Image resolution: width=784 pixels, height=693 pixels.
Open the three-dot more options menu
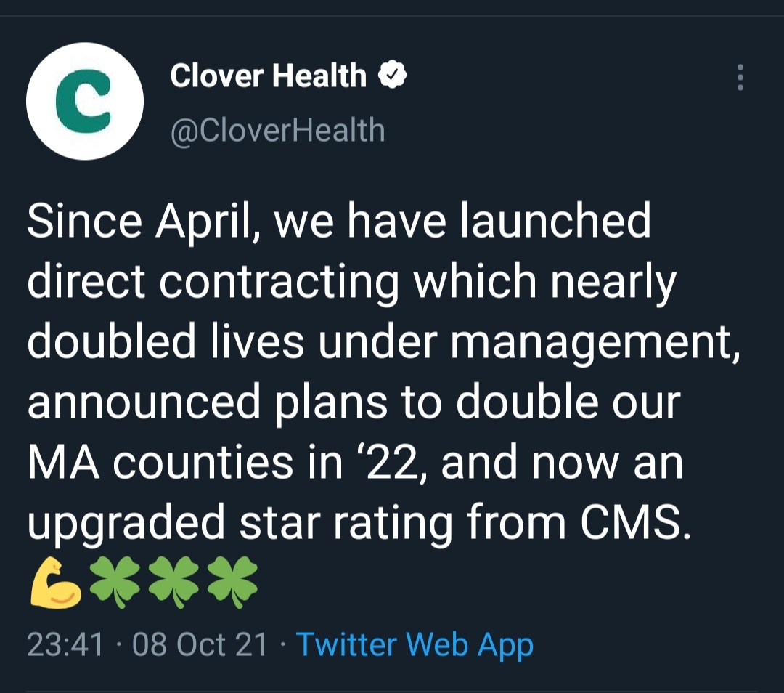click(740, 77)
